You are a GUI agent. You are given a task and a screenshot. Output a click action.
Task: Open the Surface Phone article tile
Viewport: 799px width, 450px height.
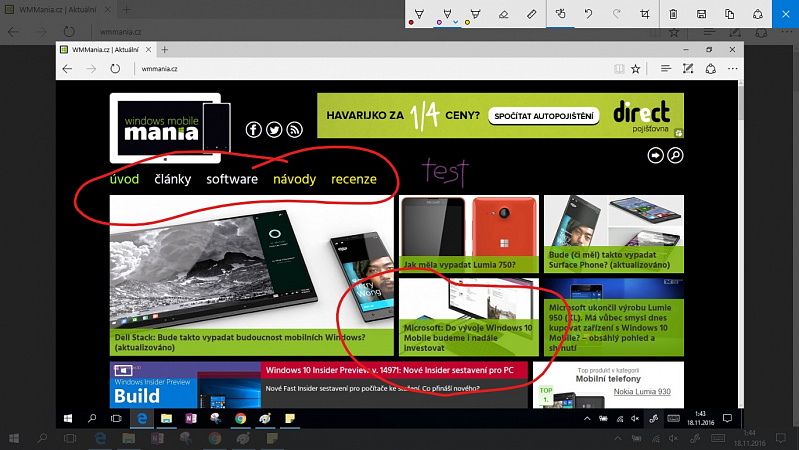614,234
